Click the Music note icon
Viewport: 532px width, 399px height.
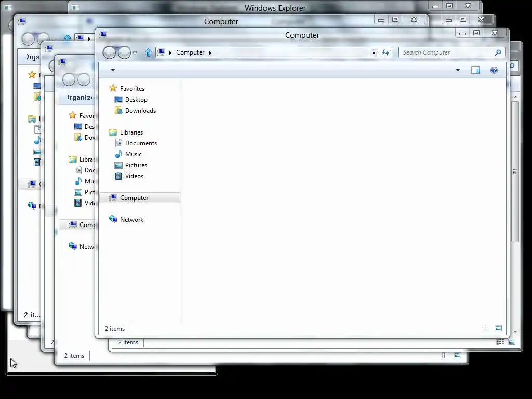tap(118, 154)
